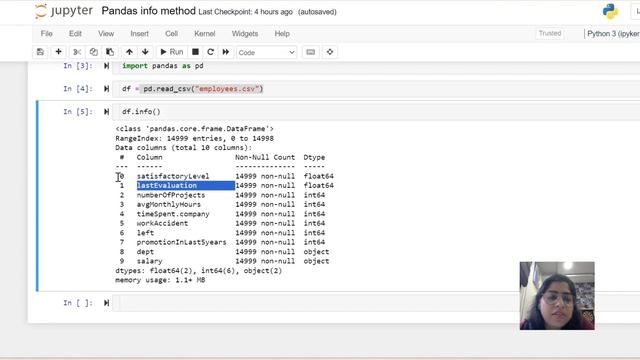
Task: Save and checkpoint the notebook
Action: (x=40, y=52)
